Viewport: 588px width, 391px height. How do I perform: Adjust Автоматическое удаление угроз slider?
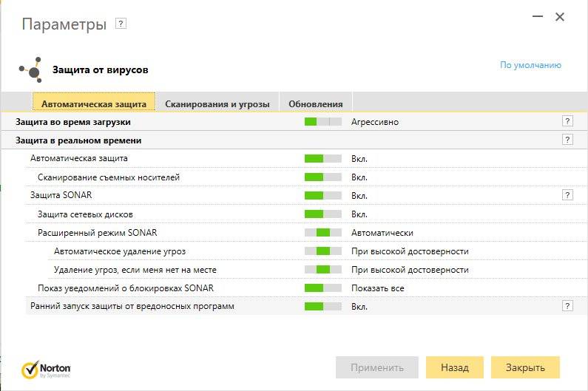coord(323,251)
